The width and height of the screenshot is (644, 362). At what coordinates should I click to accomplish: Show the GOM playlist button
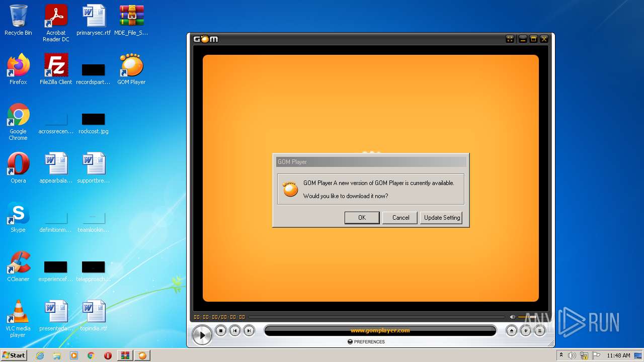tap(539, 331)
